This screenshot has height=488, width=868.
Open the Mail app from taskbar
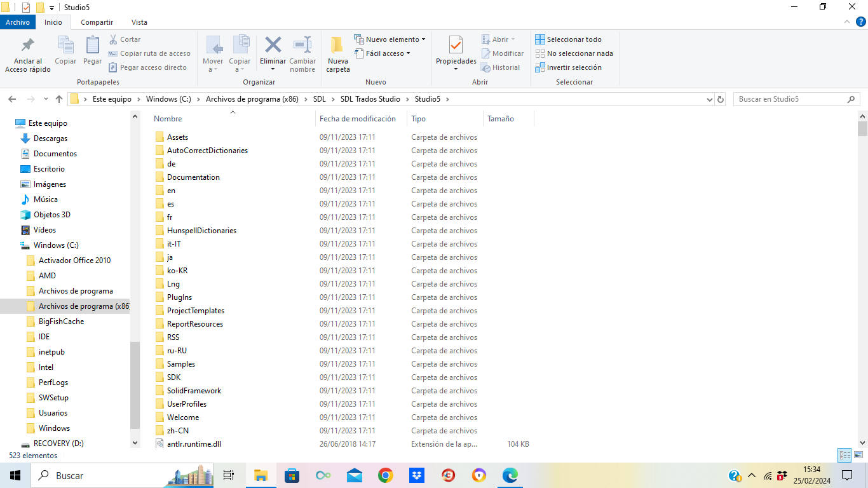coord(354,475)
